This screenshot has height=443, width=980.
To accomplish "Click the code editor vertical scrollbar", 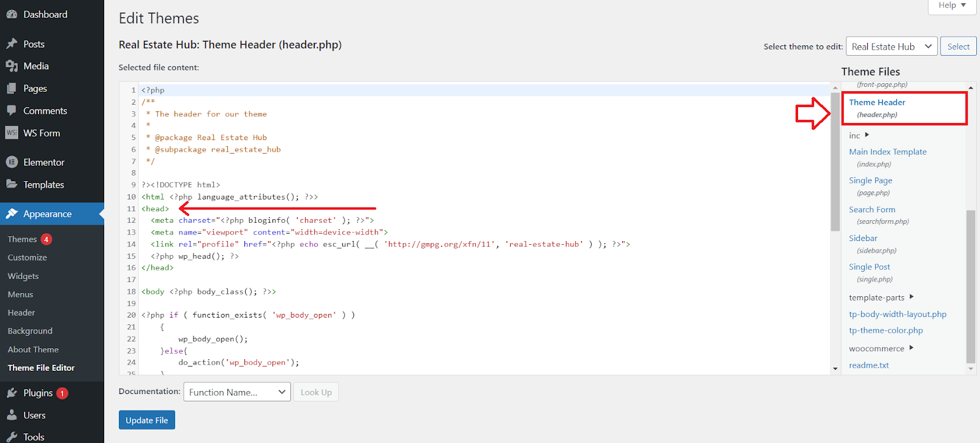I will [x=835, y=162].
